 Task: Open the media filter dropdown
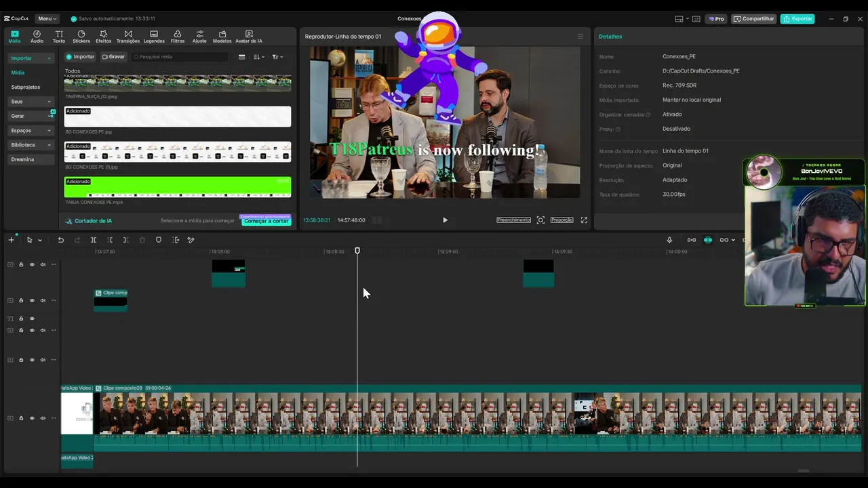click(277, 57)
